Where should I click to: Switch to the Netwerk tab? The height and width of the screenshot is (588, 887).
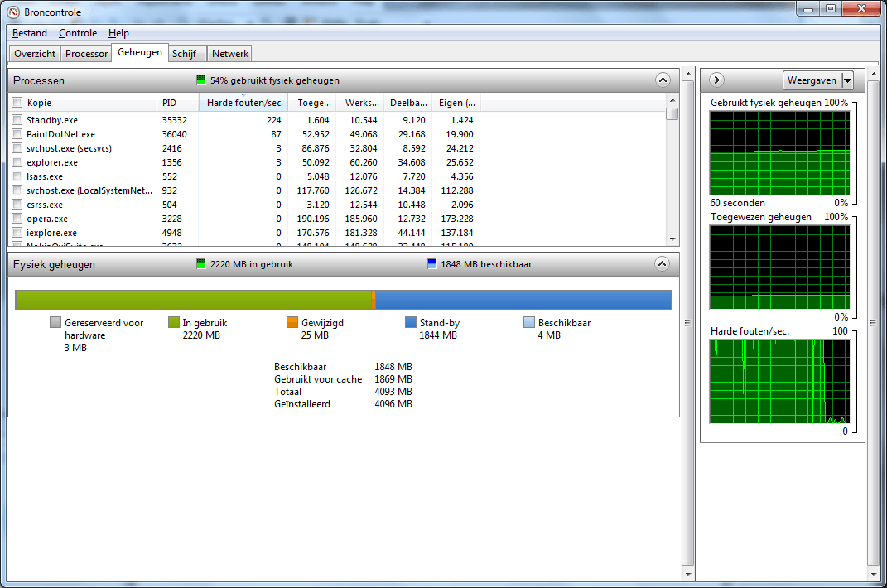tap(230, 54)
